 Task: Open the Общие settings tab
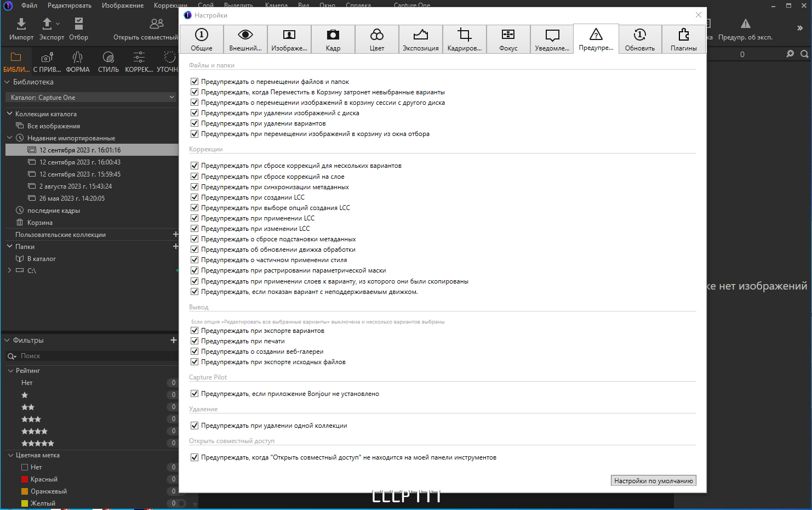coord(202,39)
